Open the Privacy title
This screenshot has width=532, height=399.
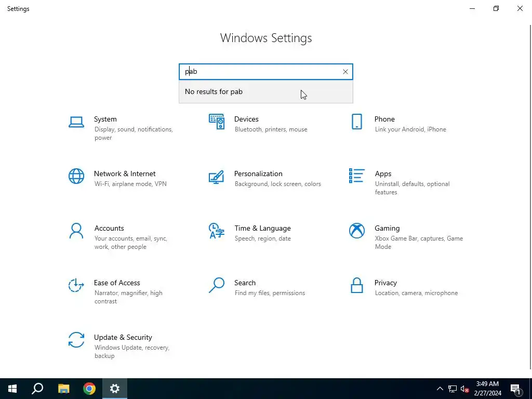[x=385, y=283]
